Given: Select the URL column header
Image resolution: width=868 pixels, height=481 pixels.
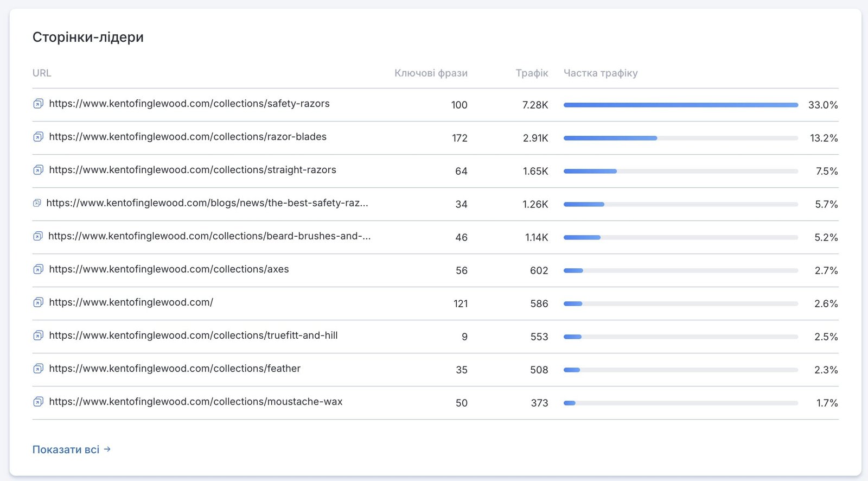Looking at the screenshot, I should pyautogui.click(x=42, y=73).
